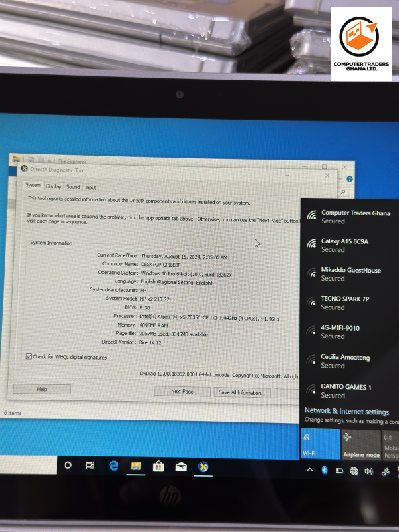
Task: Open Network & Internet settings link
Action: point(346,411)
